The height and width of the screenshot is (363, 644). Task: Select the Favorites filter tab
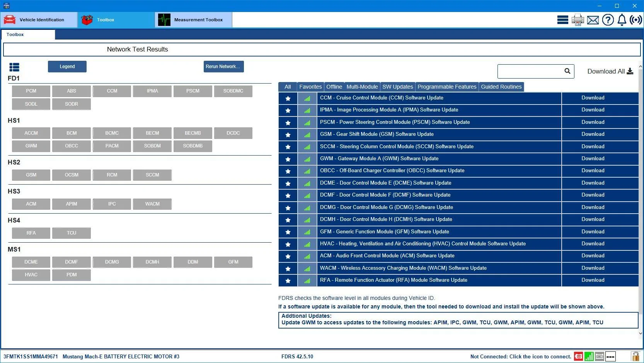tap(310, 87)
